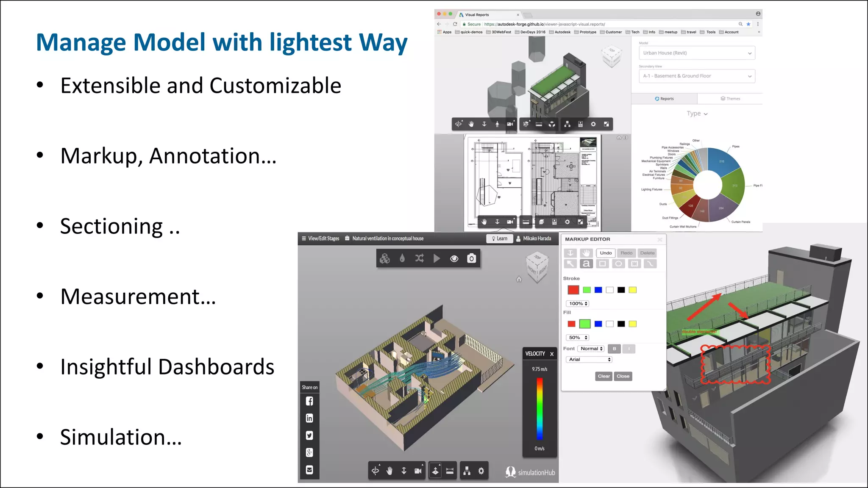Share on Twitter in simulationHub sidebar

click(309, 435)
